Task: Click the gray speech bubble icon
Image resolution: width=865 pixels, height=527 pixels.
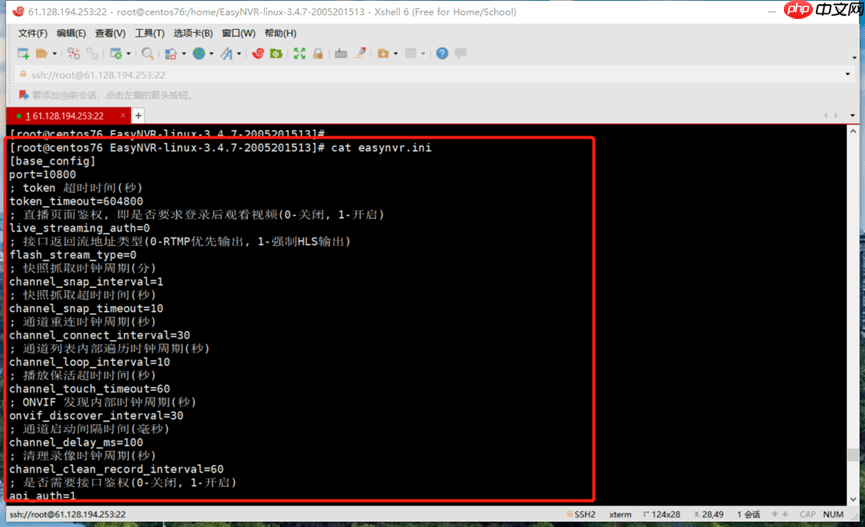Action: point(461,53)
